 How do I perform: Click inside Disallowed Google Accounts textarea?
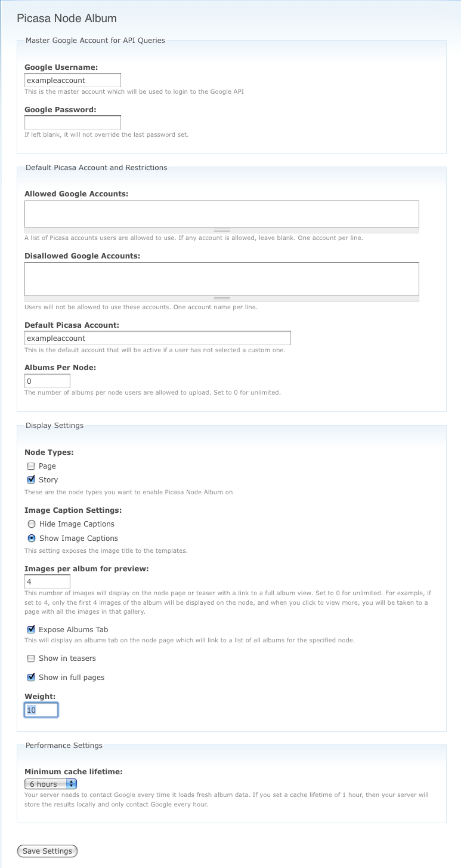(222, 279)
